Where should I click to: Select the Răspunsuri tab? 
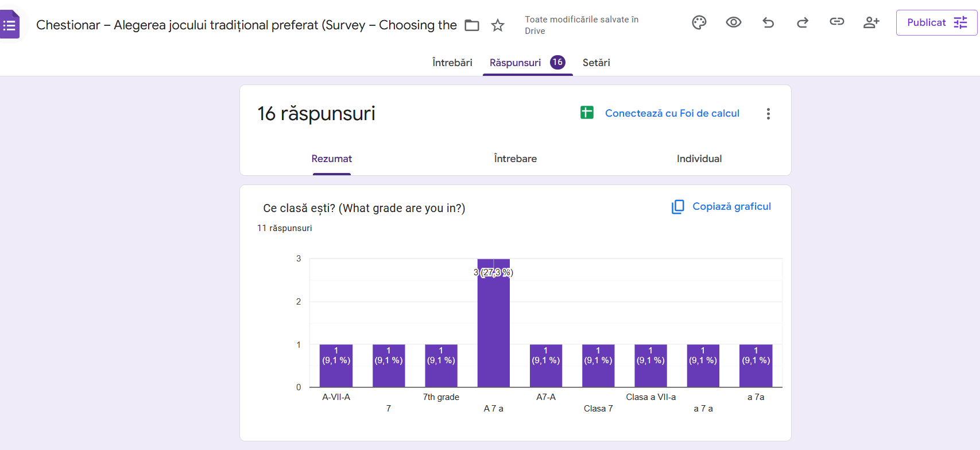(515, 63)
